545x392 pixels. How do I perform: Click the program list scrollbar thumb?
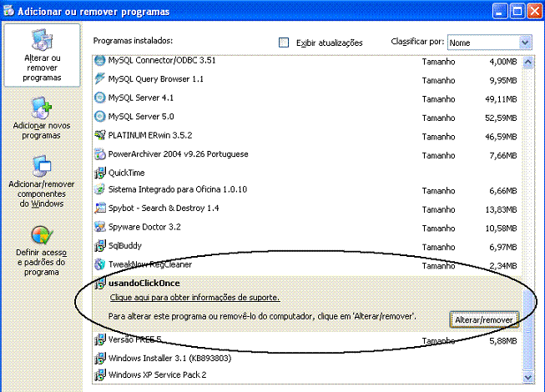(x=528, y=329)
